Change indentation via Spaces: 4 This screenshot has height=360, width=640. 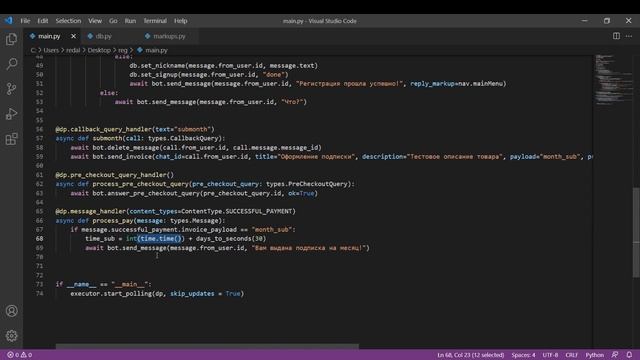point(523,355)
